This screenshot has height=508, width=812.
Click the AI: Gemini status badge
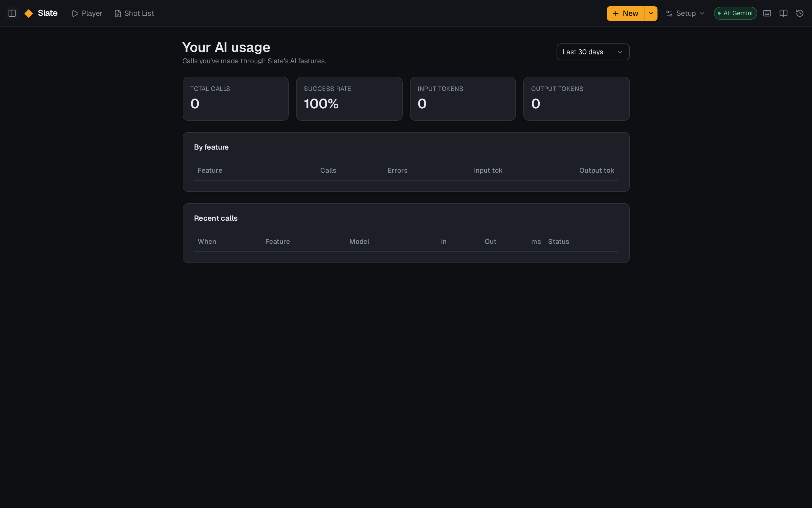pyautogui.click(x=735, y=14)
